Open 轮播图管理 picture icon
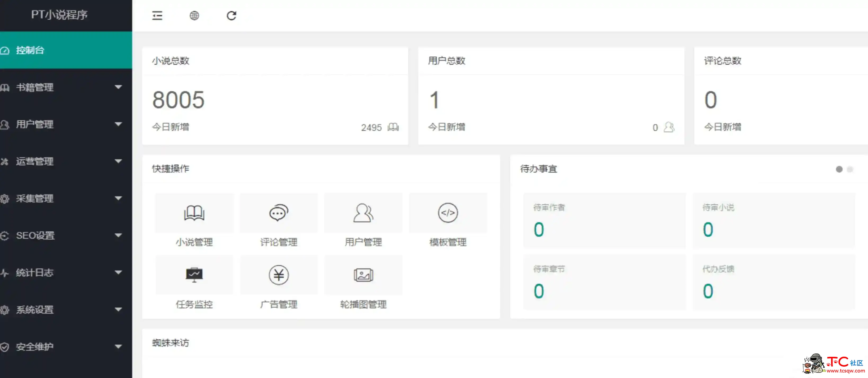This screenshot has height=378, width=868. (x=363, y=275)
